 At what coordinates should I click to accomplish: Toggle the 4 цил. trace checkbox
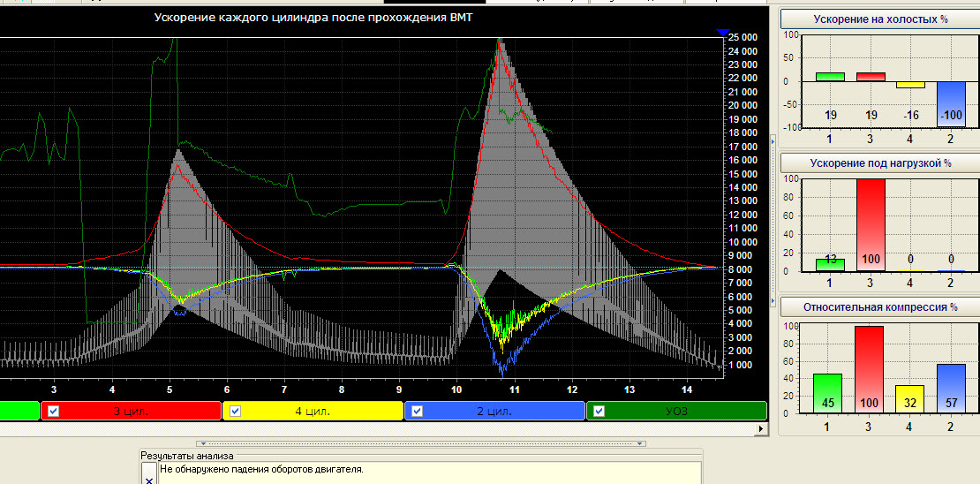pyautogui.click(x=235, y=411)
